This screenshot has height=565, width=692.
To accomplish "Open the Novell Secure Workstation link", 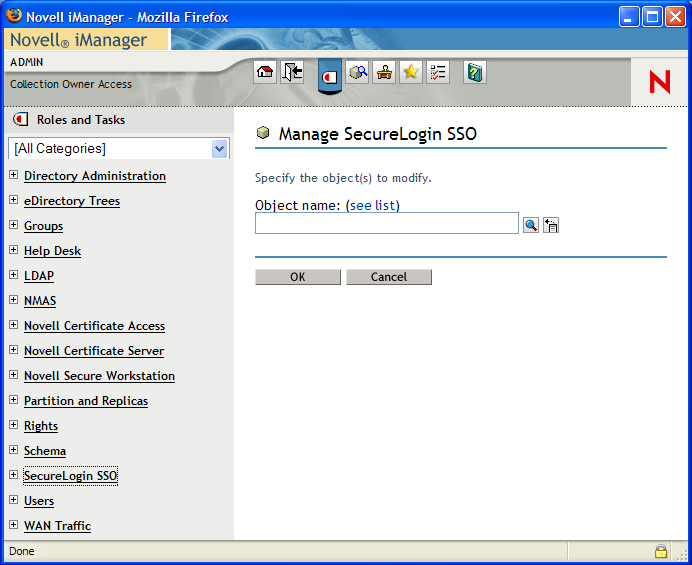I will click(99, 376).
